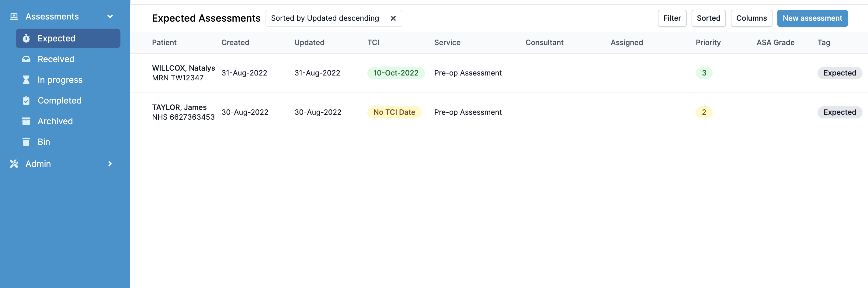Click the inbox tray icon beside Received

(x=26, y=59)
